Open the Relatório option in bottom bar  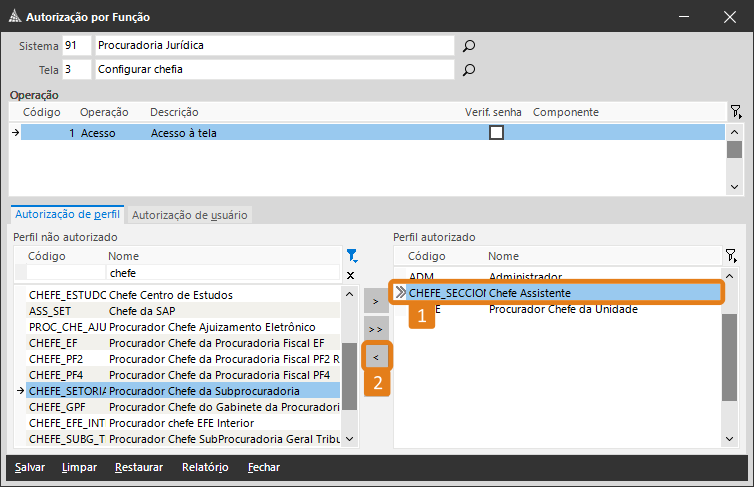point(205,467)
